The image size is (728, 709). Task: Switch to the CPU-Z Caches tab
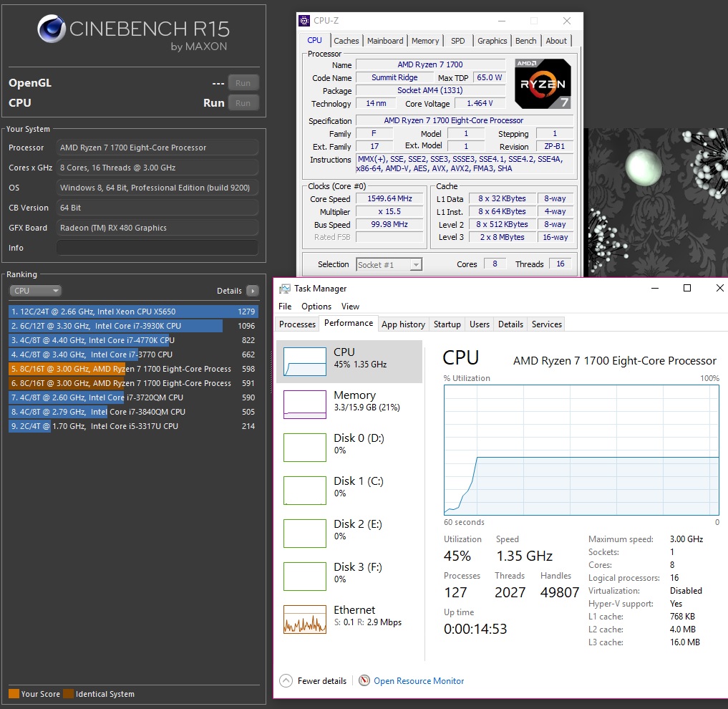[346, 41]
